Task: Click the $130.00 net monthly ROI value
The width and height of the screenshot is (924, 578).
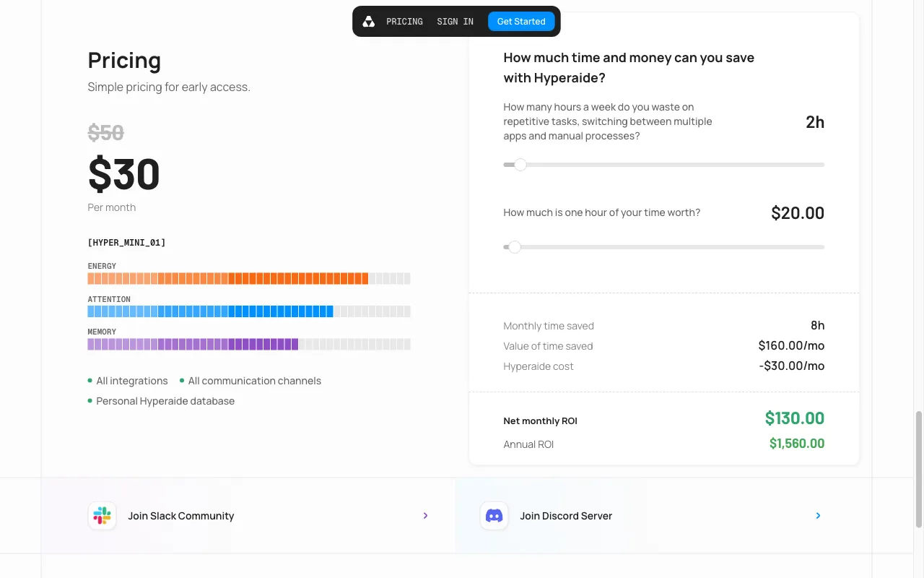Action: point(795,418)
